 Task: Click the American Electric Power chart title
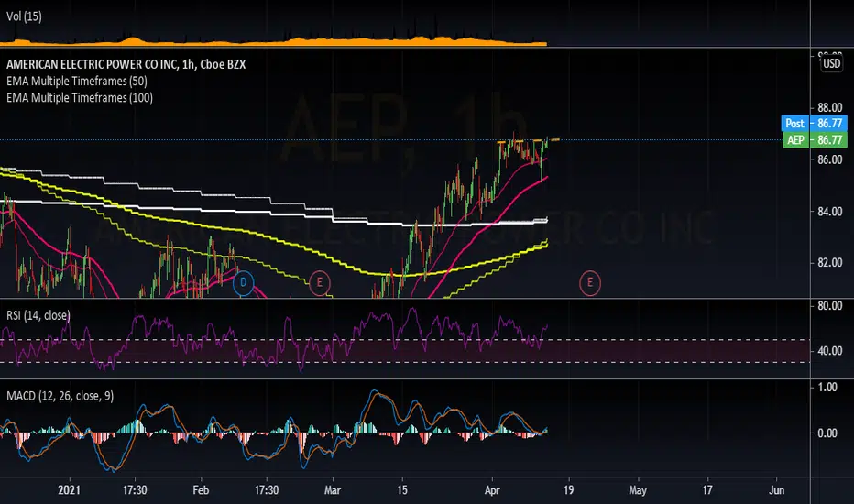pyautogui.click(x=126, y=64)
